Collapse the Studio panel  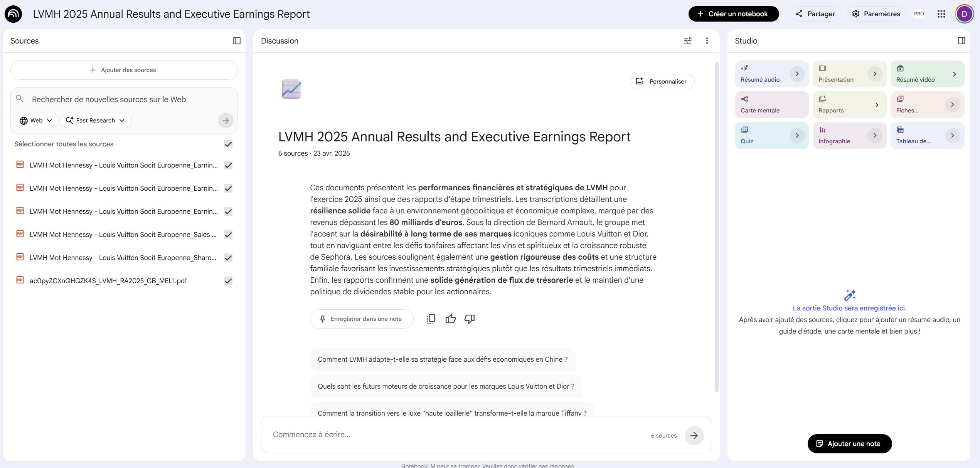pos(961,41)
